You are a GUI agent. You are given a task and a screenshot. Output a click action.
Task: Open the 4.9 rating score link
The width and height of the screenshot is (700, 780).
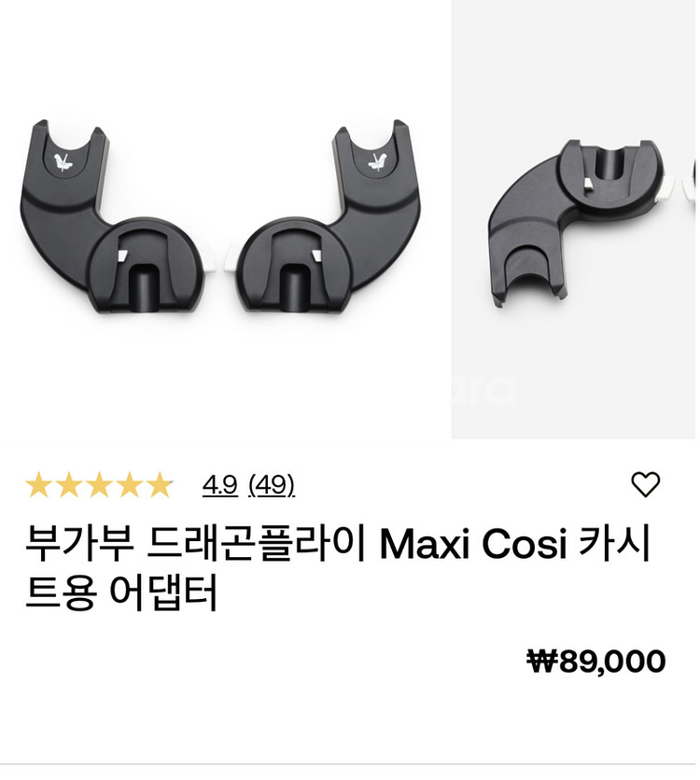click(x=219, y=484)
